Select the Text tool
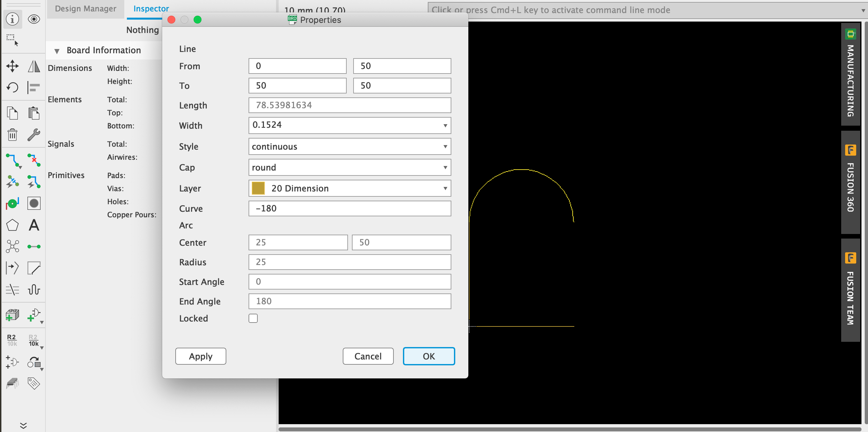Viewport: 868px width, 432px height. [x=34, y=225]
